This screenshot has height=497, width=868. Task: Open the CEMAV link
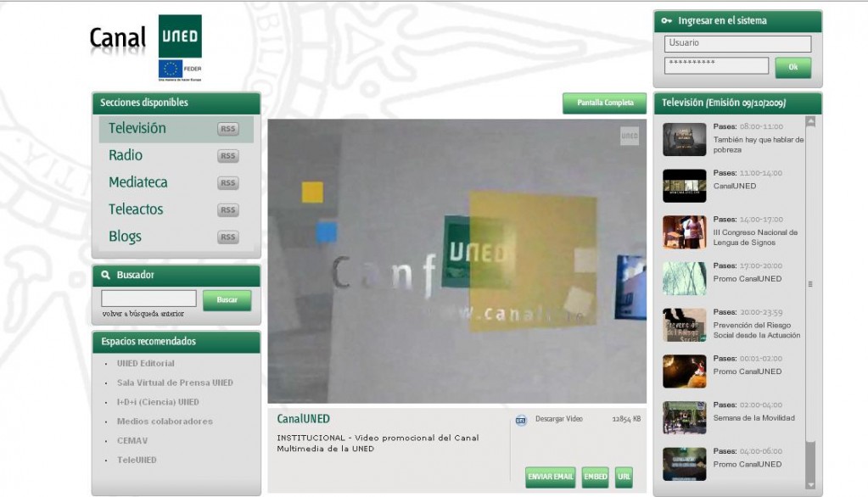tap(132, 441)
